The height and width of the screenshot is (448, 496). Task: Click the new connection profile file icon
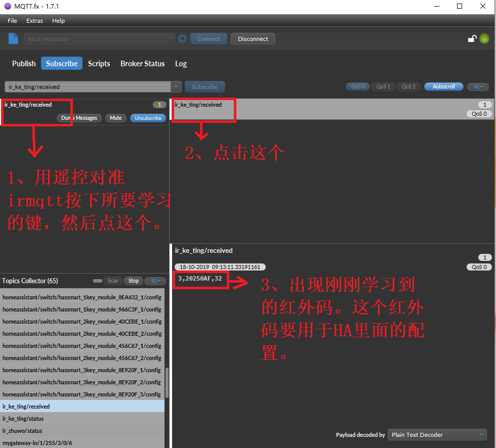13,38
